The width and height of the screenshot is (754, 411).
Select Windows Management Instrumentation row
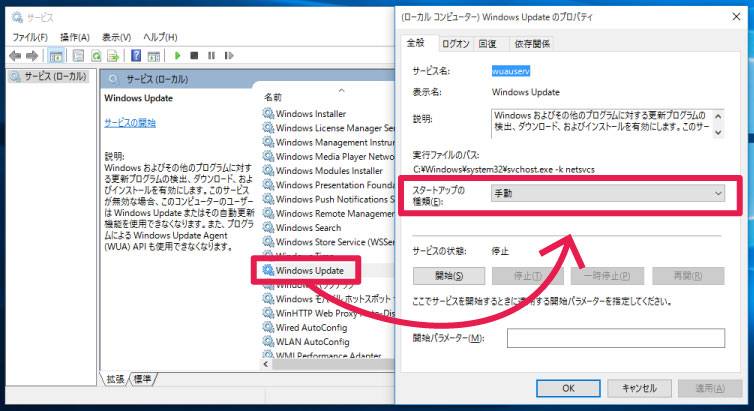[x=328, y=142]
